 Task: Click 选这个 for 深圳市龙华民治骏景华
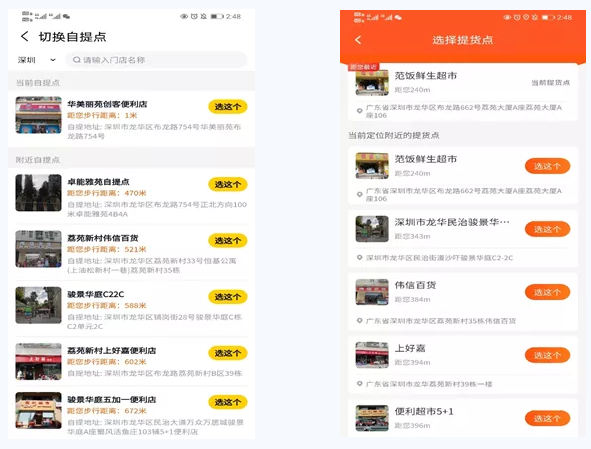click(547, 229)
